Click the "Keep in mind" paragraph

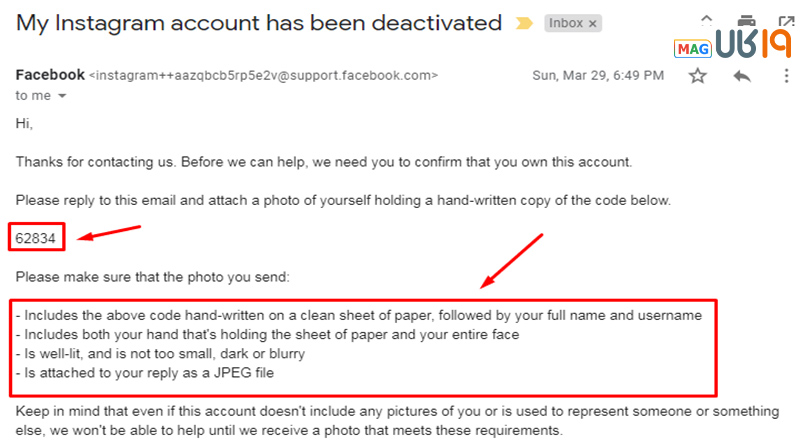click(x=397, y=421)
